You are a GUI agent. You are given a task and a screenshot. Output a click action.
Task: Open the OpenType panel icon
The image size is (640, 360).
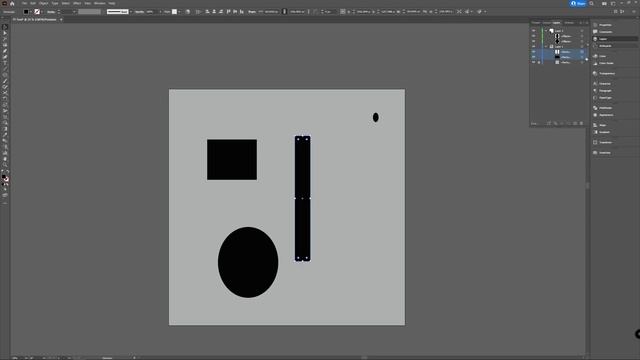595,98
